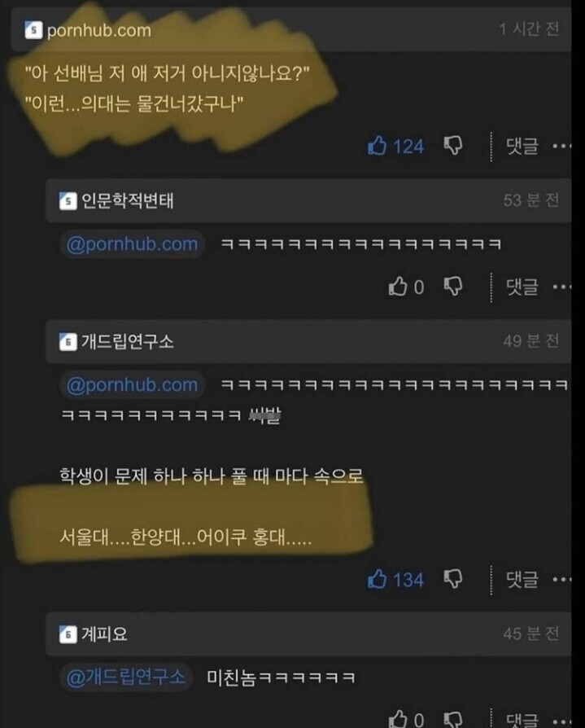Click level badge icon next to 개드립연구소

pos(68,342)
